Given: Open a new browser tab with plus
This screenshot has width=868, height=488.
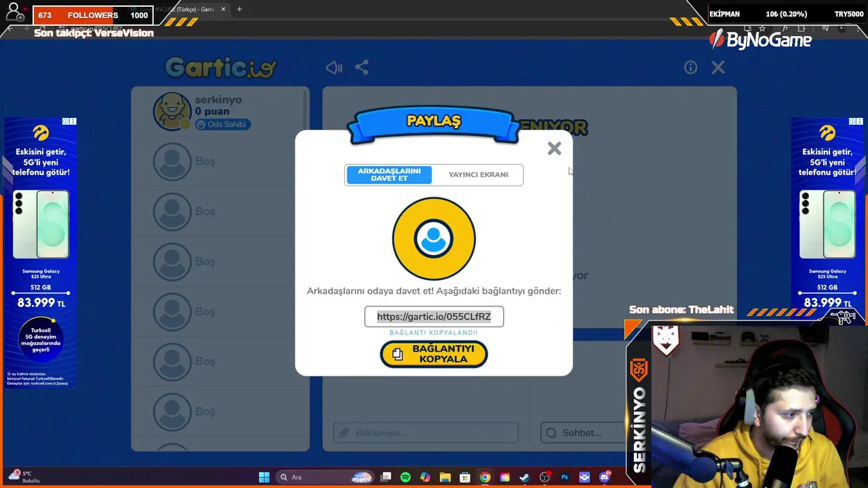Looking at the screenshot, I should point(239,9).
